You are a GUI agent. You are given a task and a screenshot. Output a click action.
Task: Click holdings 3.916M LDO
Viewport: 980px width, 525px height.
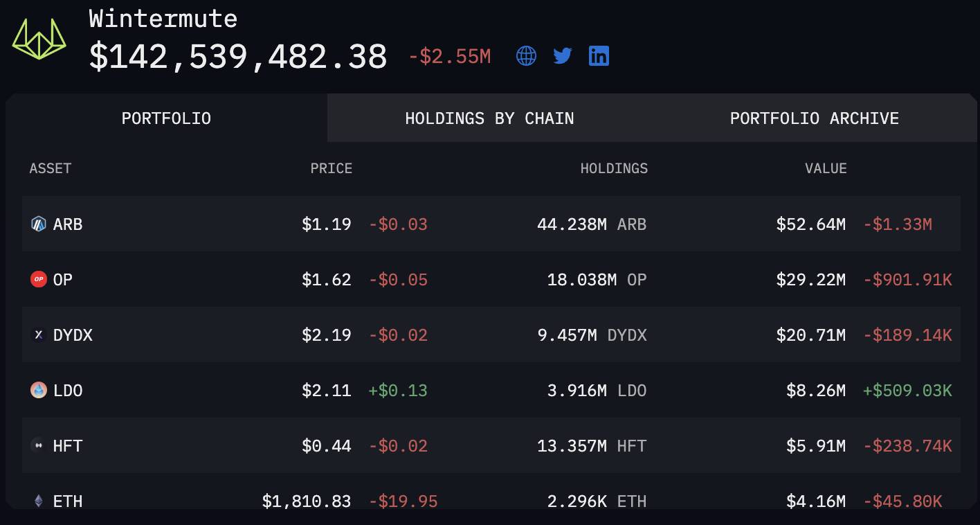click(x=597, y=391)
